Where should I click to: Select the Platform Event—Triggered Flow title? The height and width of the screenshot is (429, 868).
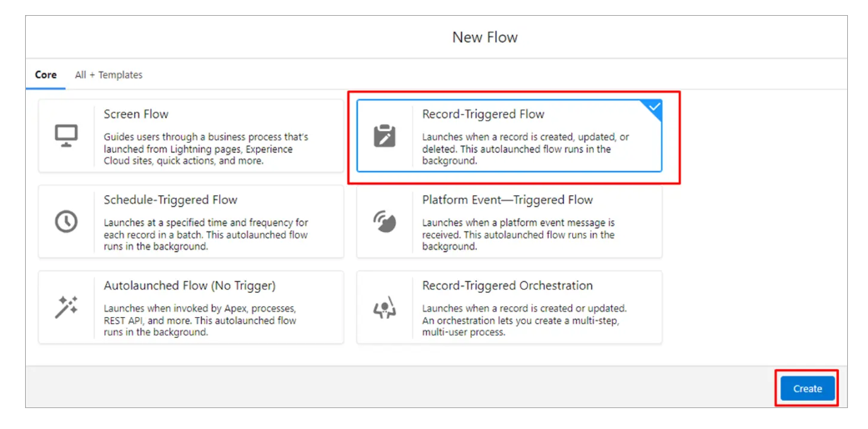click(x=507, y=200)
